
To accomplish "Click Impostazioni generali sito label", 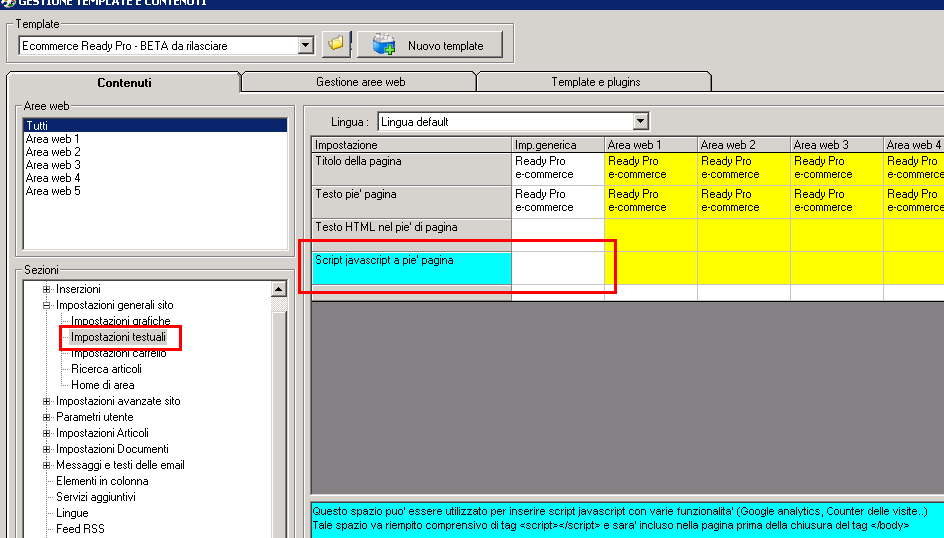I will pyautogui.click(x=114, y=305).
